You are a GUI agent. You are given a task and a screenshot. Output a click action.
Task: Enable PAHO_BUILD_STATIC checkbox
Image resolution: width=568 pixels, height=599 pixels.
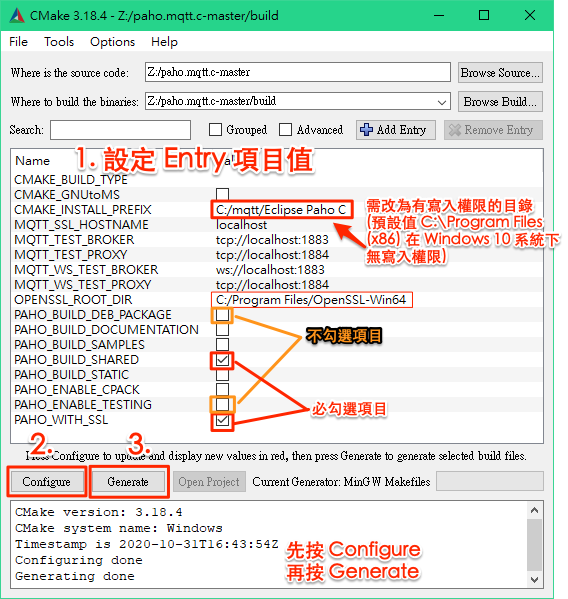[222, 375]
